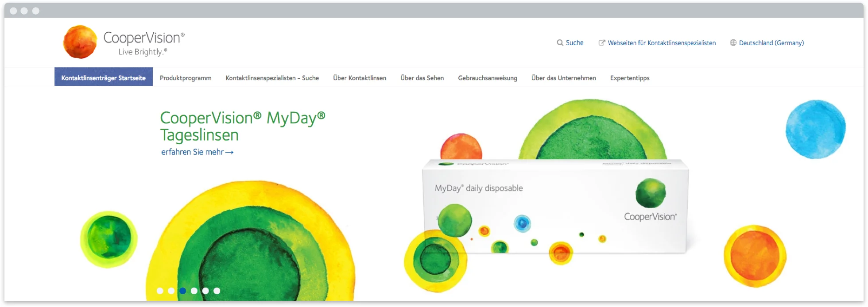The height and width of the screenshot is (307, 868).
Task: Click the globe icon for country selection
Action: point(733,43)
